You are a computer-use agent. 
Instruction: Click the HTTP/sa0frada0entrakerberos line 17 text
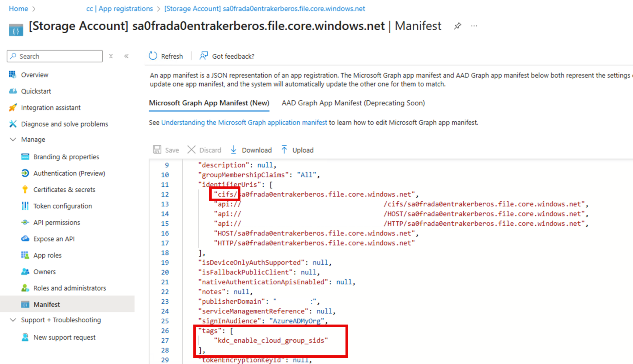[314, 243]
